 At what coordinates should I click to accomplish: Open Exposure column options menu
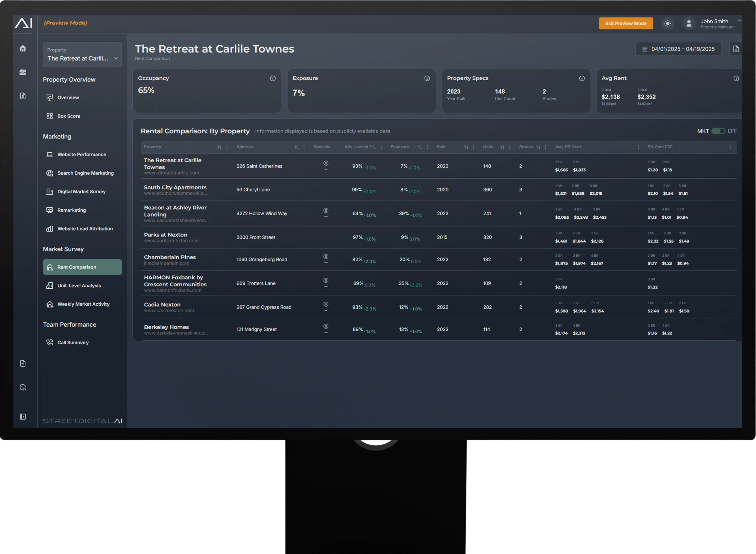coord(427,147)
